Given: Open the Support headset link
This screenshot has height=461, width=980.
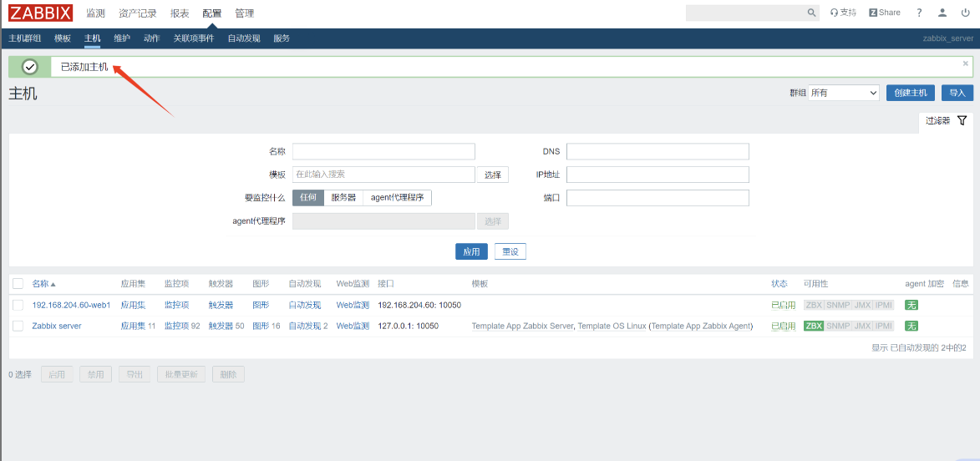Looking at the screenshot, I should (843, 13).
